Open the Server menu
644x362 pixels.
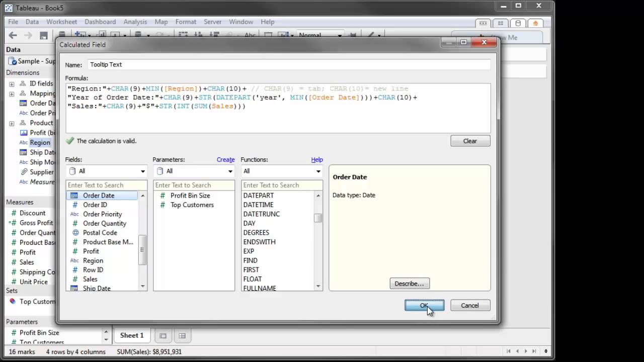click(x=212, y=22)
